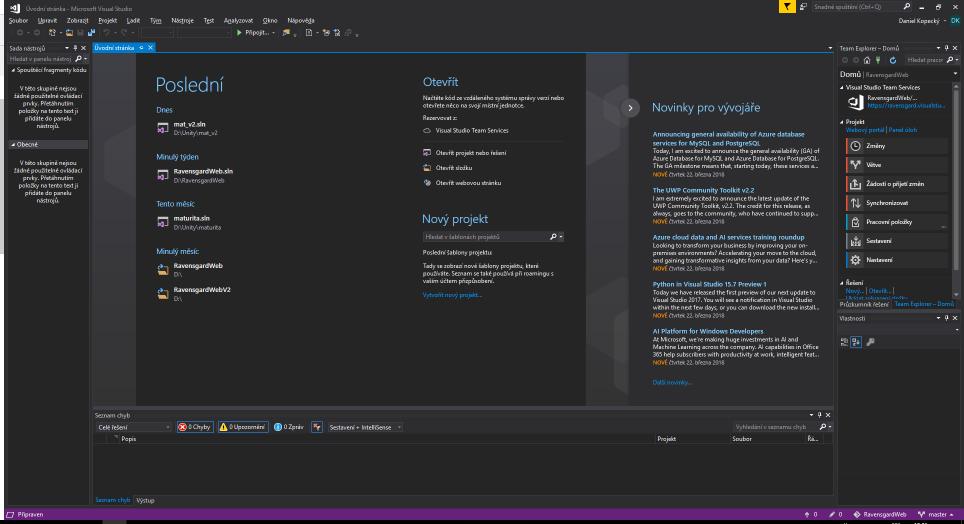964x524 pixels.
Task: Open the Analyzovat menu
Action: click(238, 20)
